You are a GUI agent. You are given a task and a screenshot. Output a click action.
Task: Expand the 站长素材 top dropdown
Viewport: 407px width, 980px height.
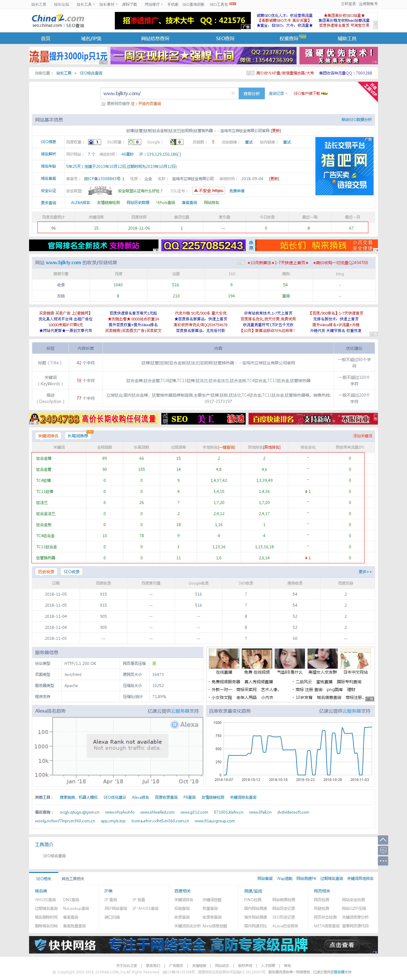click(108, 4)
